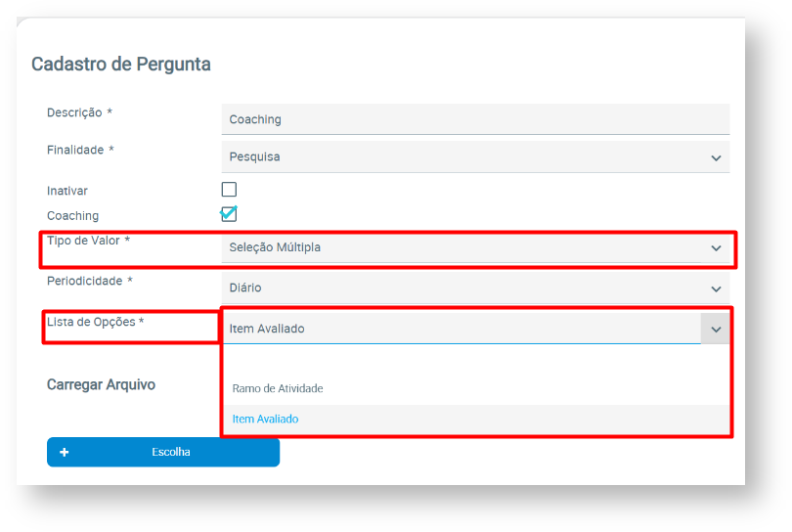
Task: Pick the blank first option in list
Action: (x=475, y=361)
